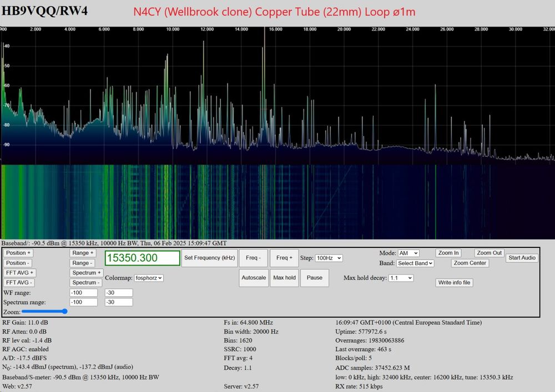Click the Bin width: 20000 Hz readout

[251, 332]
